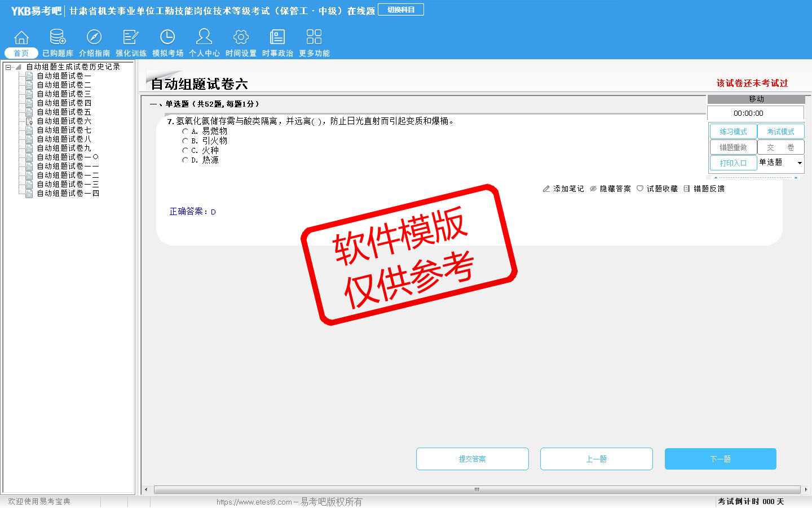Click document icon of 自动组题试卷五
Viewport: 812px width, 508px height.
tap(29, 112)
